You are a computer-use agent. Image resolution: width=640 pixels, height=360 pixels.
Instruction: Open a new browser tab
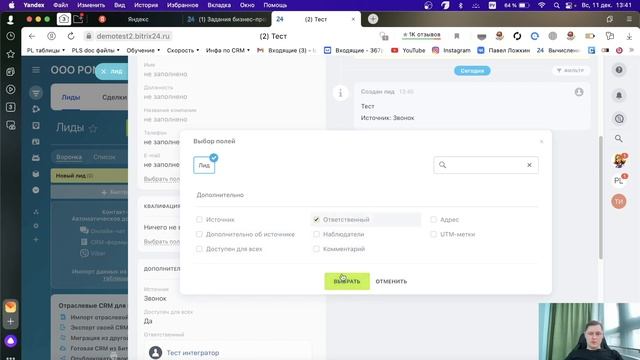pos(373,19)
